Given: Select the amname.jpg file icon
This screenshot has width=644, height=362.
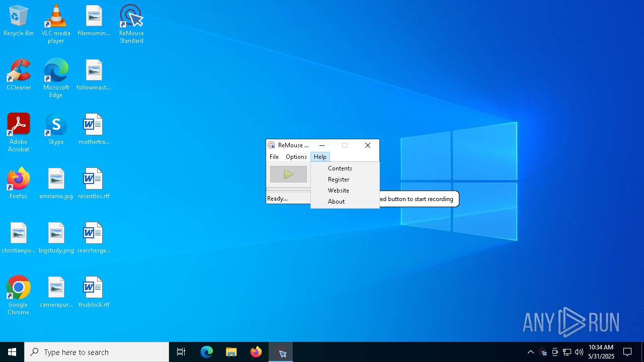Looking at the screenshot, I should (x=56, y=184).
